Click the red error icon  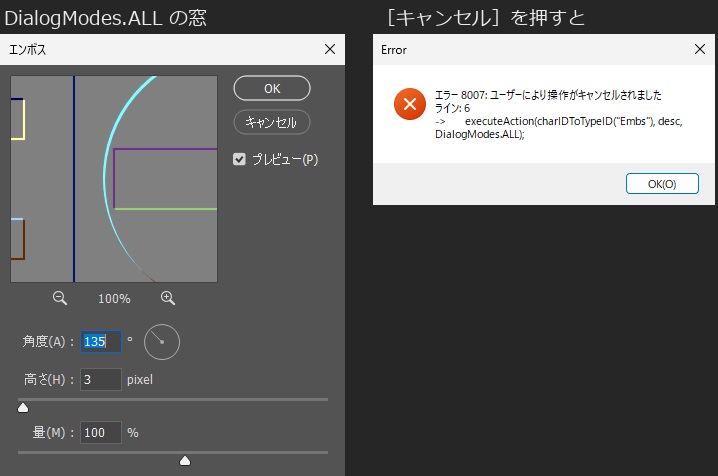[410, 104]
